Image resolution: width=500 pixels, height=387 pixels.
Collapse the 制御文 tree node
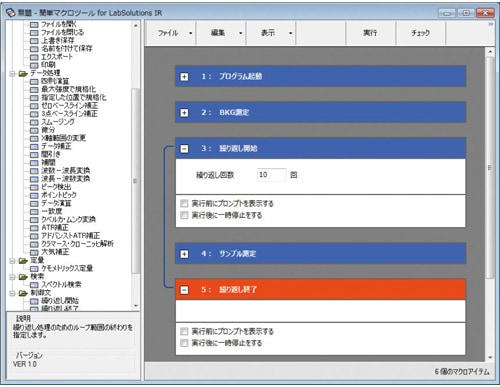(x=12, y=294)
